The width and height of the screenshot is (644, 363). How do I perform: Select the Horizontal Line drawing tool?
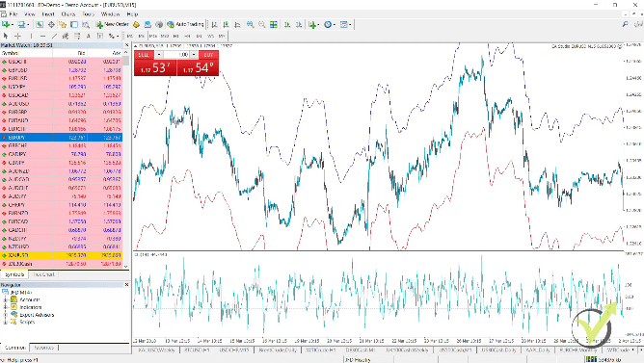click(x=42, y=36)
